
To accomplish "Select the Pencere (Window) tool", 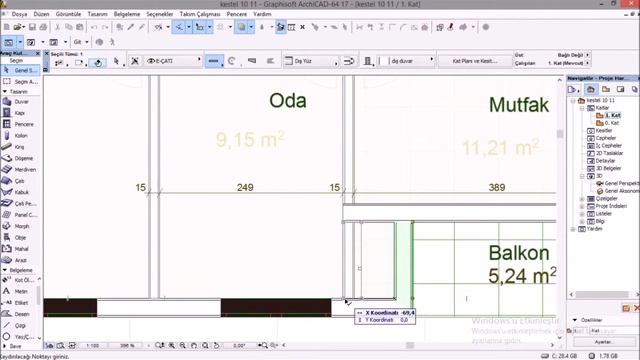I will click(20, 124).
